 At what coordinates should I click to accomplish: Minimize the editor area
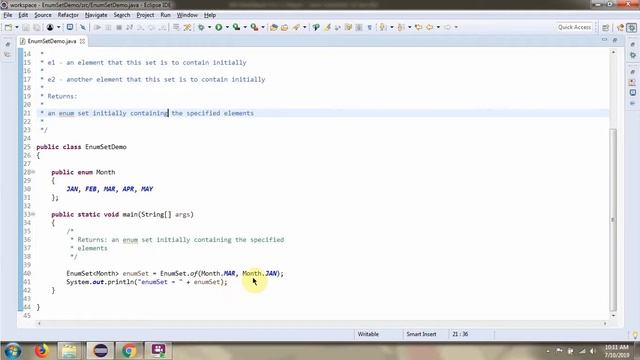[x=604, y=40]
